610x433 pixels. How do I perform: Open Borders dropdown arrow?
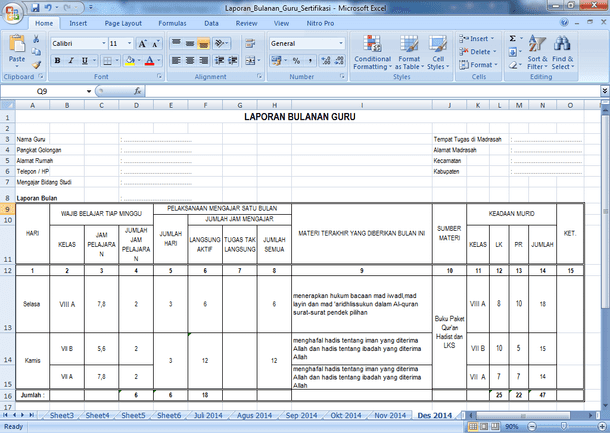[116, 61]
